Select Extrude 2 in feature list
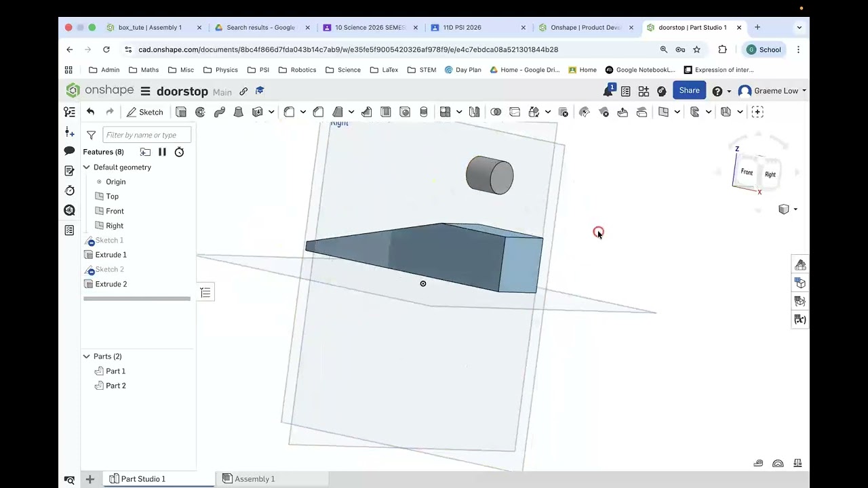This screenshot has width=868, height=488. click(111, 284)
